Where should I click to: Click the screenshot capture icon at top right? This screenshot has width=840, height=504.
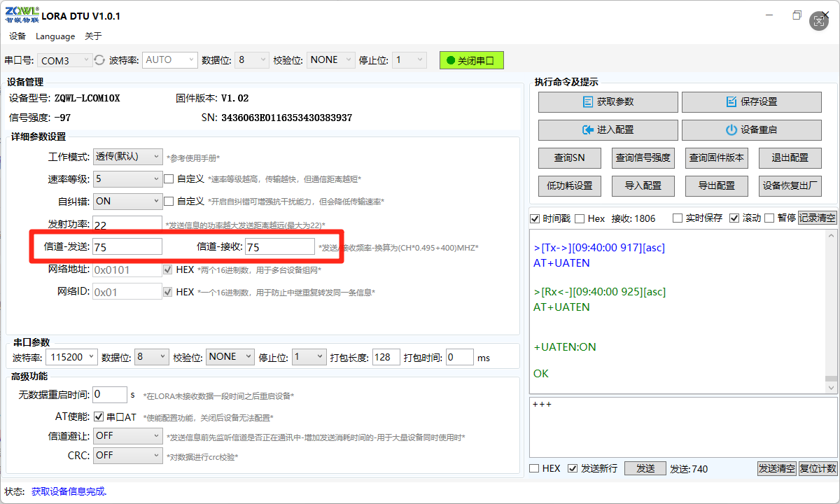pos(819,21)
